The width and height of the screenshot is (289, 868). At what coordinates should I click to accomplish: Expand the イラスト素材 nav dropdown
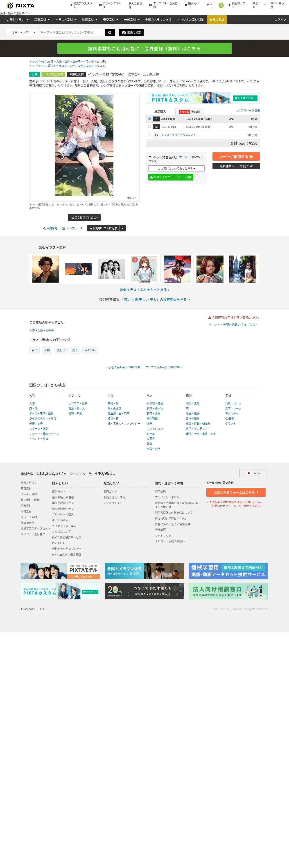pos(65,20)
